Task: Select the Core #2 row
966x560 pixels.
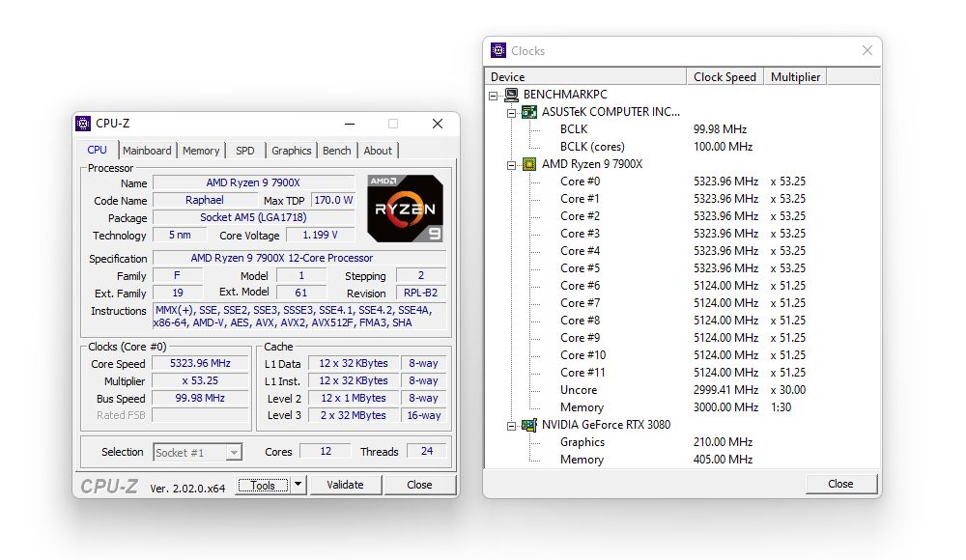Action: click(x=683, y=216)
